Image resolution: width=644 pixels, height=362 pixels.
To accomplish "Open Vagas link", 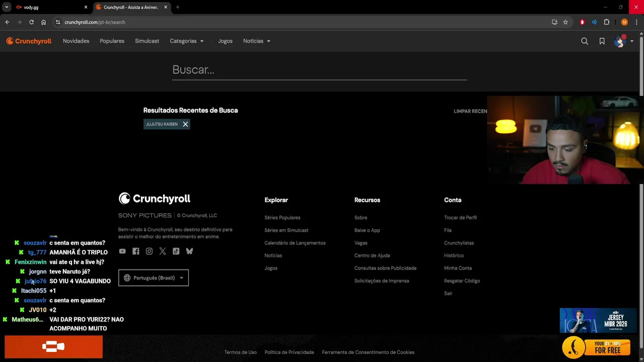I will [361, 243].
